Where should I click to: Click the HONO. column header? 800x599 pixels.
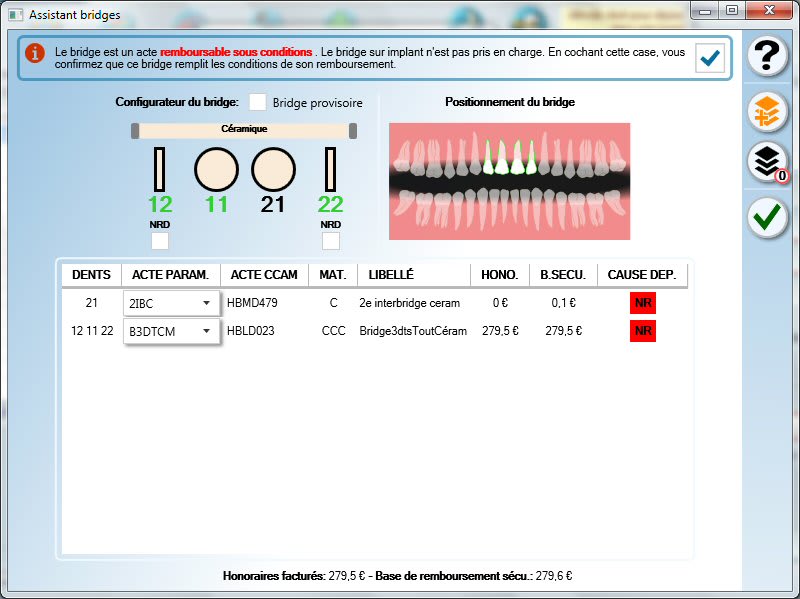coord(499,274)
